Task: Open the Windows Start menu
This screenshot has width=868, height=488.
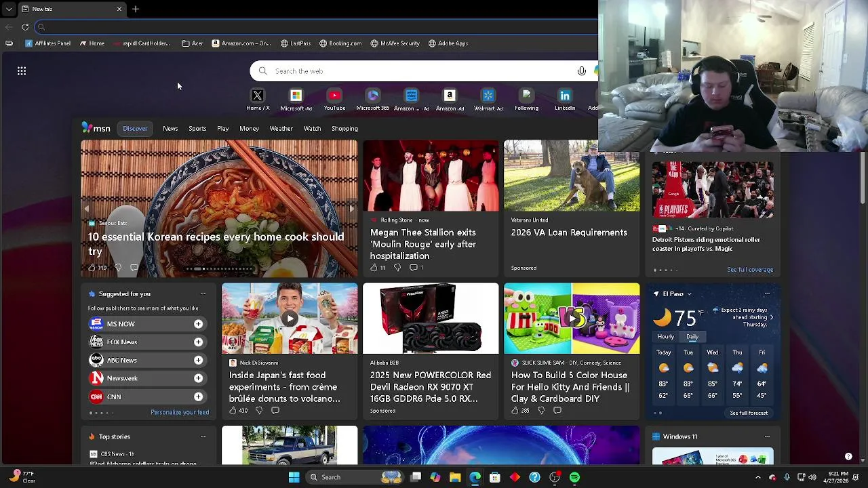Action: pyautogui.click(x=294, y=477)
